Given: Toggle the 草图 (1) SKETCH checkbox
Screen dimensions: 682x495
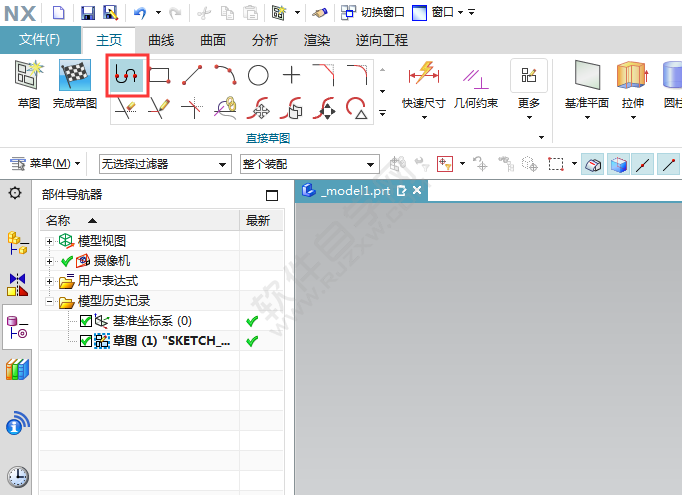Looking at the screenshot, I should coord(86,341).
